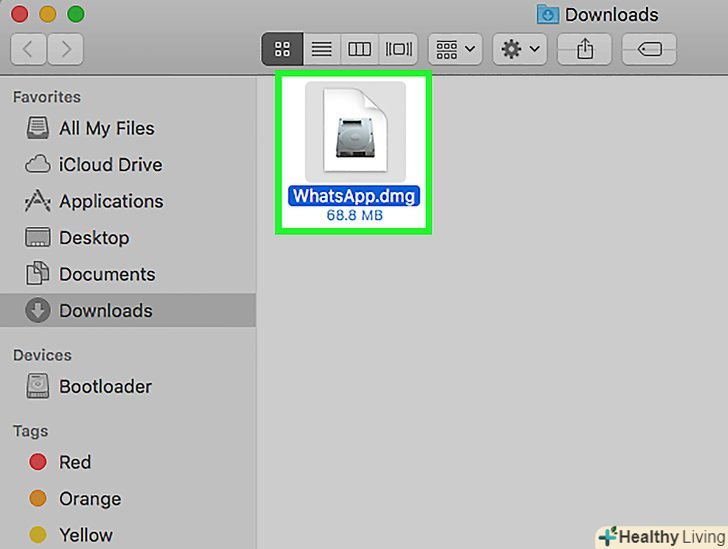The image size is (728, 549).
Task: Open the item arrangement dropdown
Action: (x=455, y=49)
